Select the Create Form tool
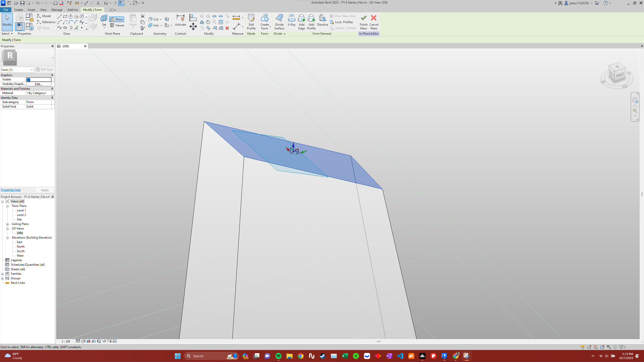644x362 pixels. click(265, 22)
